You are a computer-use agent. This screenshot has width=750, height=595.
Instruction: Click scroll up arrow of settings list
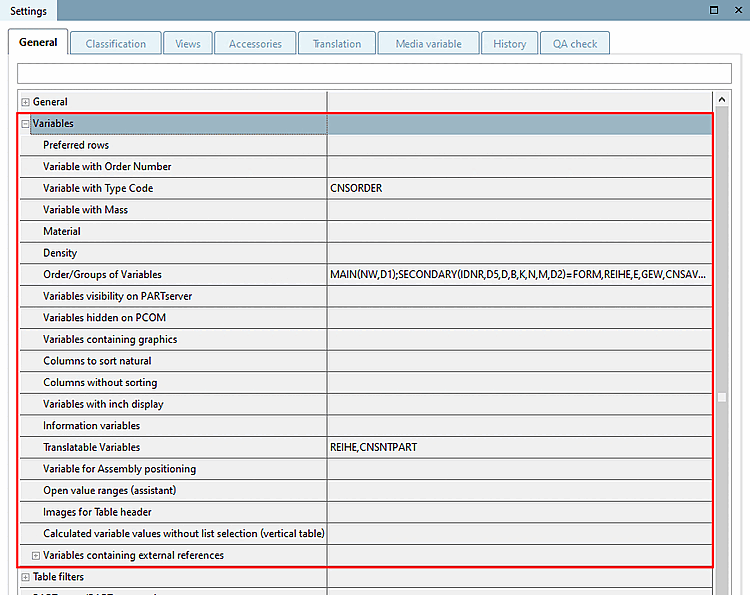coord(722,99)
